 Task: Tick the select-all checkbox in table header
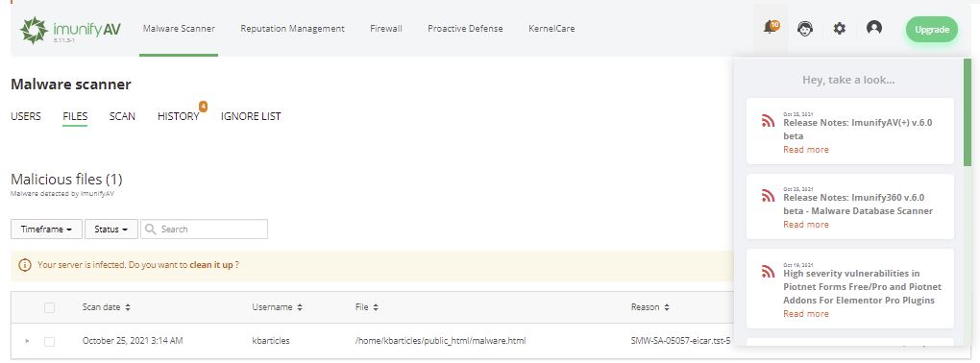coord(49,307)
